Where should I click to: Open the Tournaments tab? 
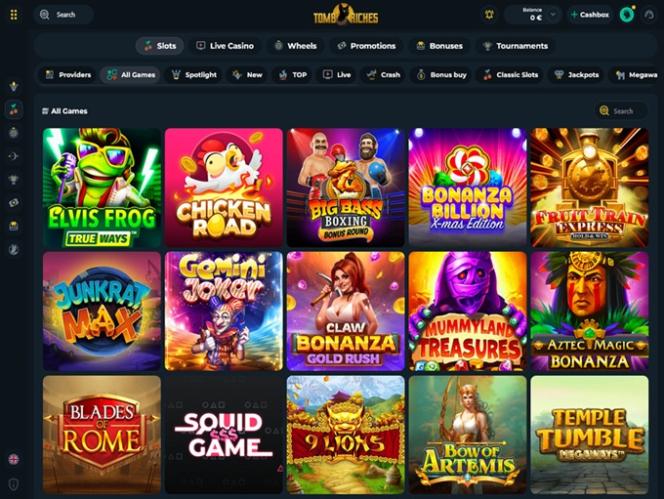point(515,46)
